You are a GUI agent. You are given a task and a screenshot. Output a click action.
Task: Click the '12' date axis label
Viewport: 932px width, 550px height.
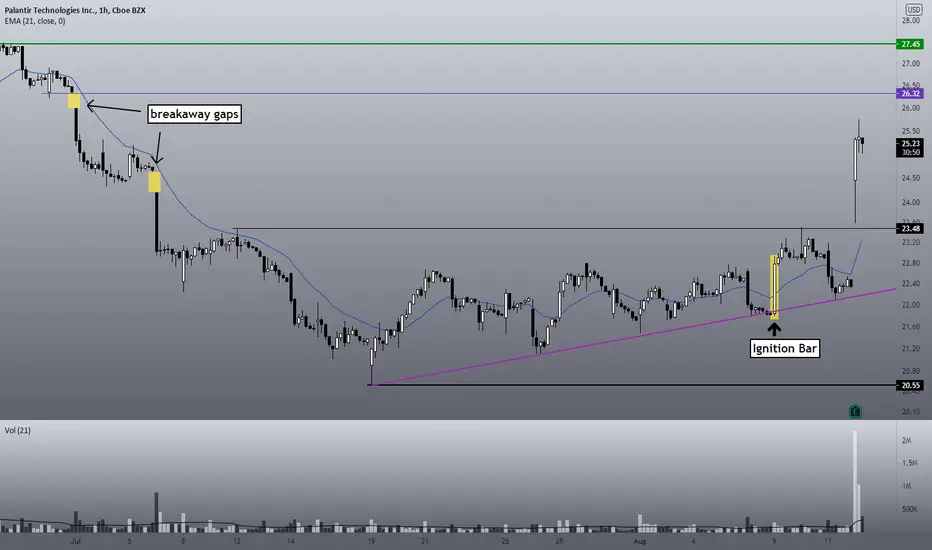click(x=237, y=541)
